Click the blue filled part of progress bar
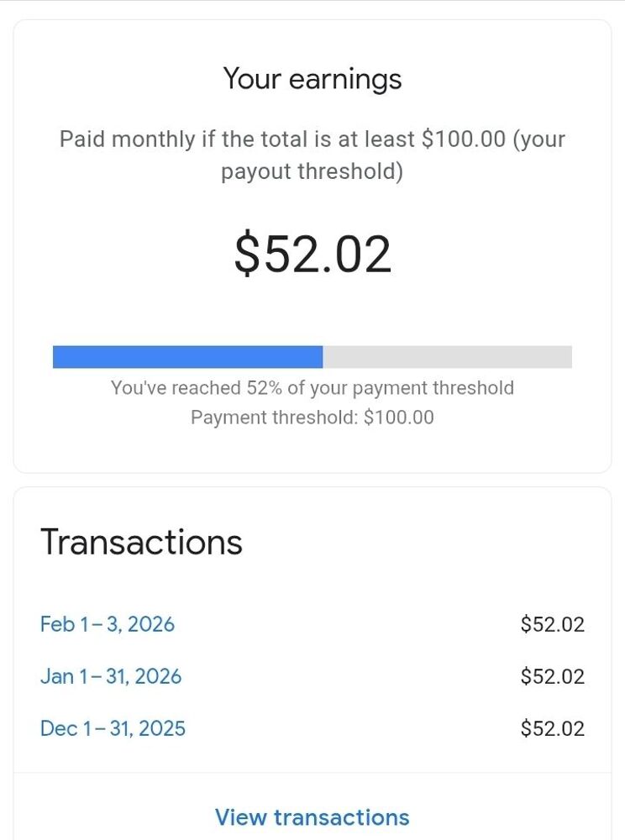 (187, 357)
